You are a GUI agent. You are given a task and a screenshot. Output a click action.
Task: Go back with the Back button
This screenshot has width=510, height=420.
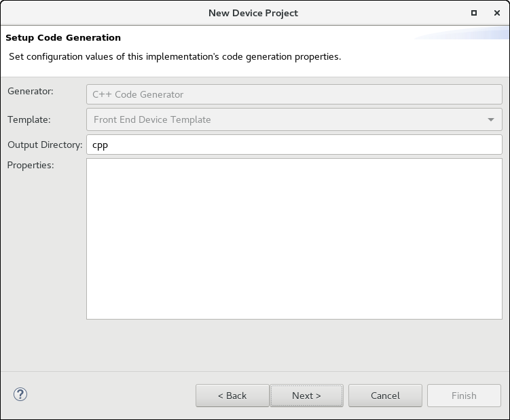click(232, 396)
